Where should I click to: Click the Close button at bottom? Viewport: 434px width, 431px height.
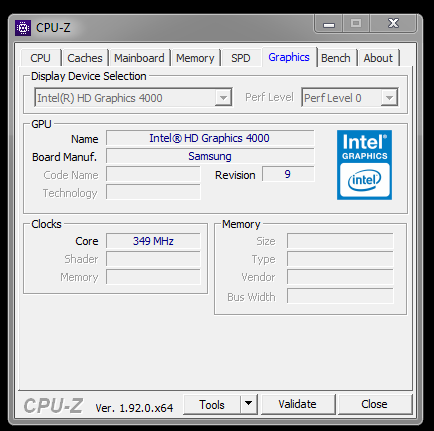[x=375, y=405]
